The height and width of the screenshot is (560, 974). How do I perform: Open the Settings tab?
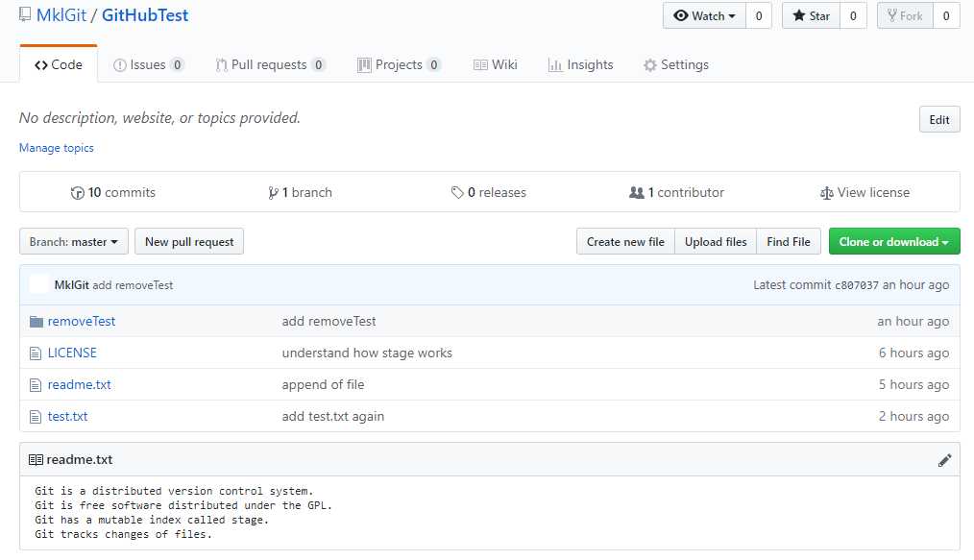tap(676, 65)
